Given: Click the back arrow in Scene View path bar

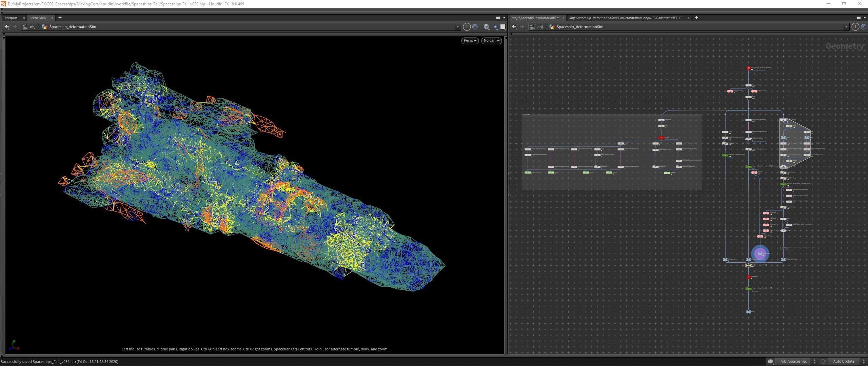Looking at the screenshot, I should click(7, 27).
